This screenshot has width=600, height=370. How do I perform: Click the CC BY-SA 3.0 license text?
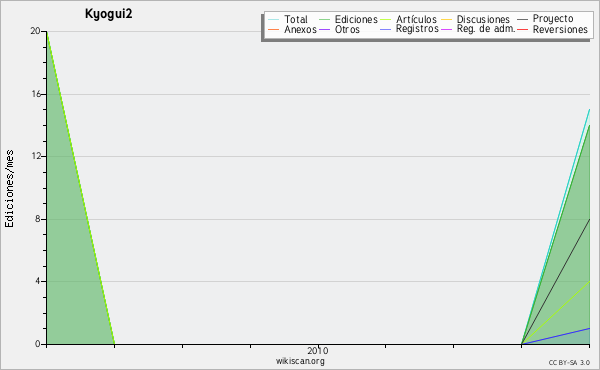569,362
